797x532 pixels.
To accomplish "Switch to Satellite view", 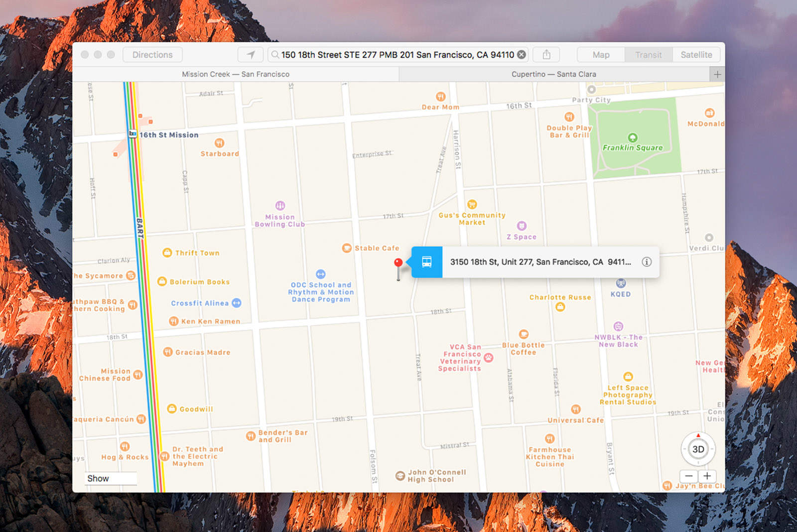I will pyautogui.click(x=696, y=55).
